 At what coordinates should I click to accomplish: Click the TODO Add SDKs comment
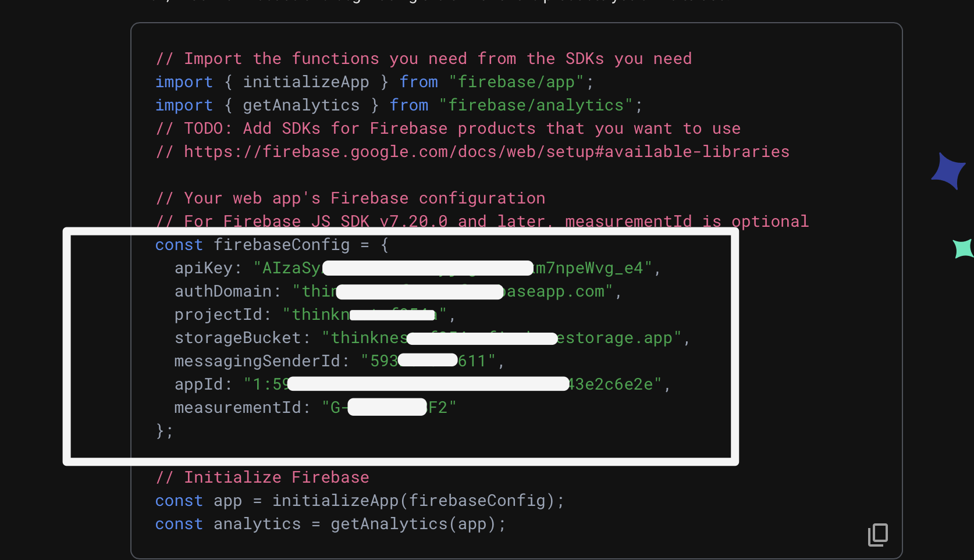tap(448, 129)
